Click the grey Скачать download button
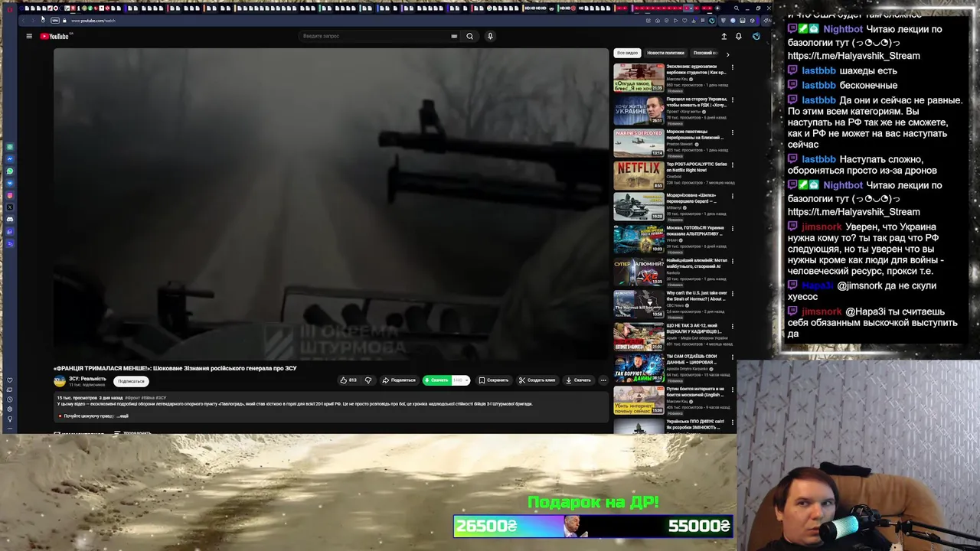 578,380
